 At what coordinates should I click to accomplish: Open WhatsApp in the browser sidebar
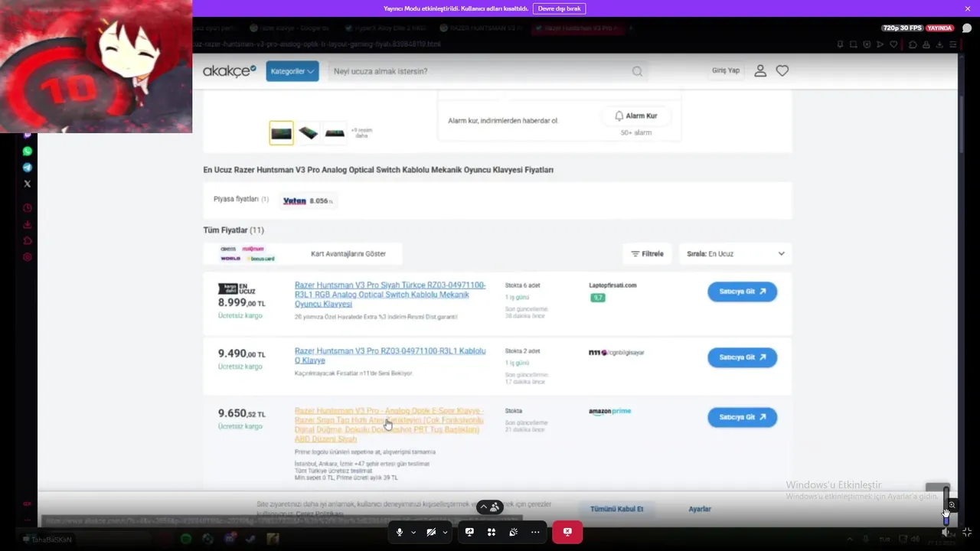point(28,152)
